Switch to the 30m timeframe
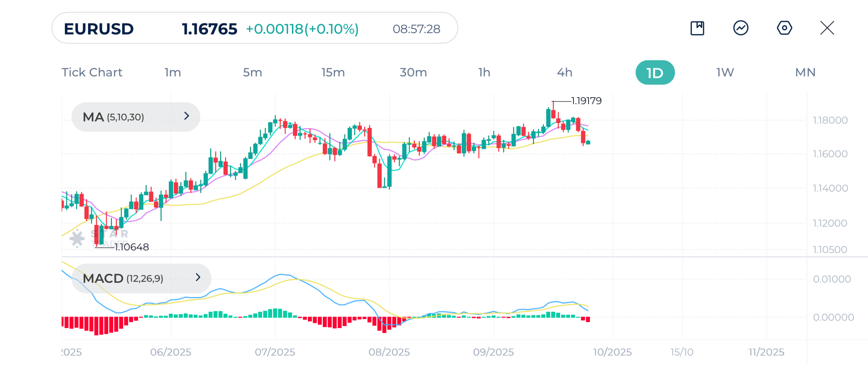 coord(413,72)
